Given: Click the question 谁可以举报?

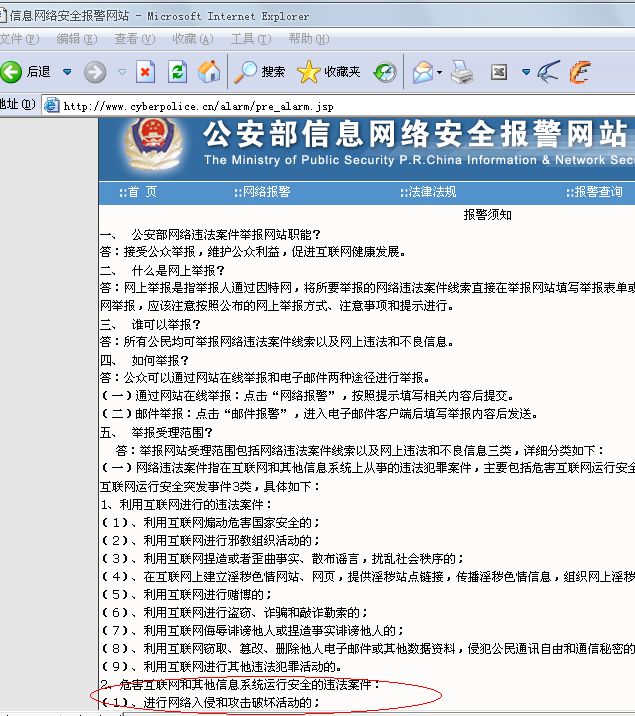Looking at the screenshot, I should [x=166, y=325].
